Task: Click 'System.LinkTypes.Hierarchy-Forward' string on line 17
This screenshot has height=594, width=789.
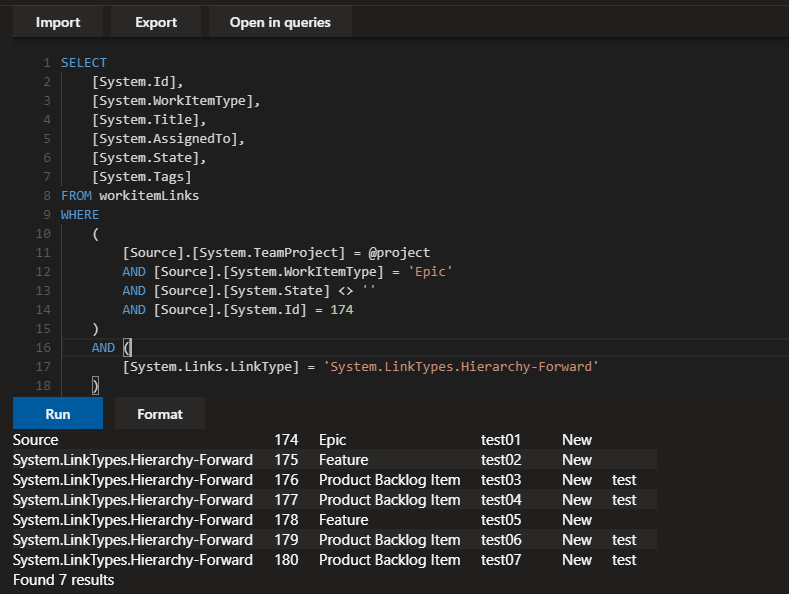Action: click(x=460, y=367)
